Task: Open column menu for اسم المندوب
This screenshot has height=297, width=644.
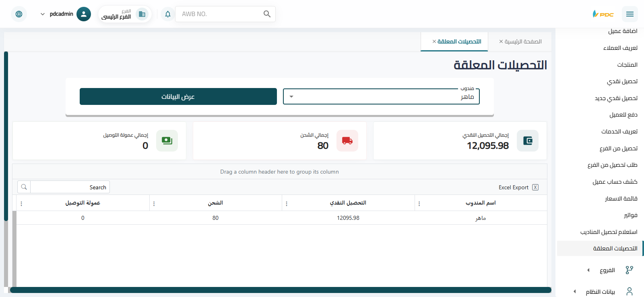Action: click(x=419, y=204)
